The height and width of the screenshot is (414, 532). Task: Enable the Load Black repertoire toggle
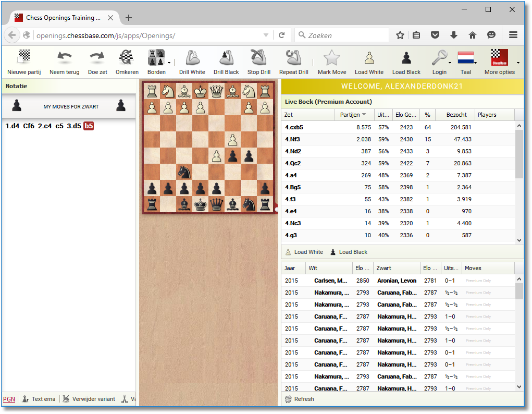(406, 56)
